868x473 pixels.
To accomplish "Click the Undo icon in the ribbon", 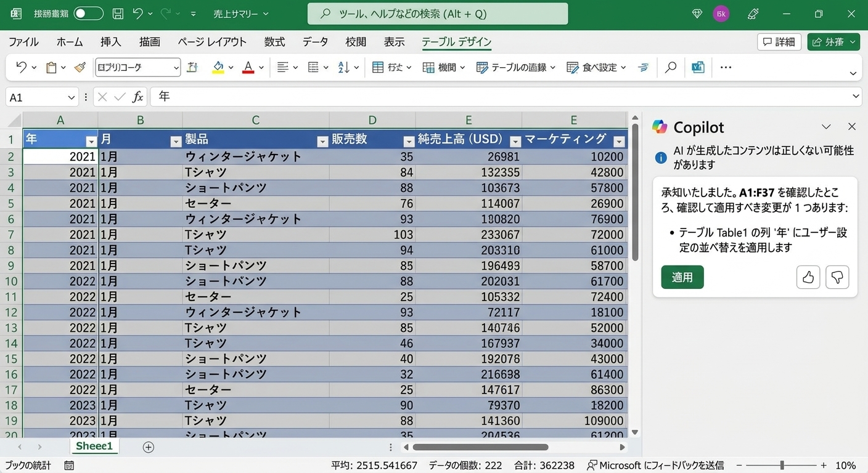I will point(22,67).
